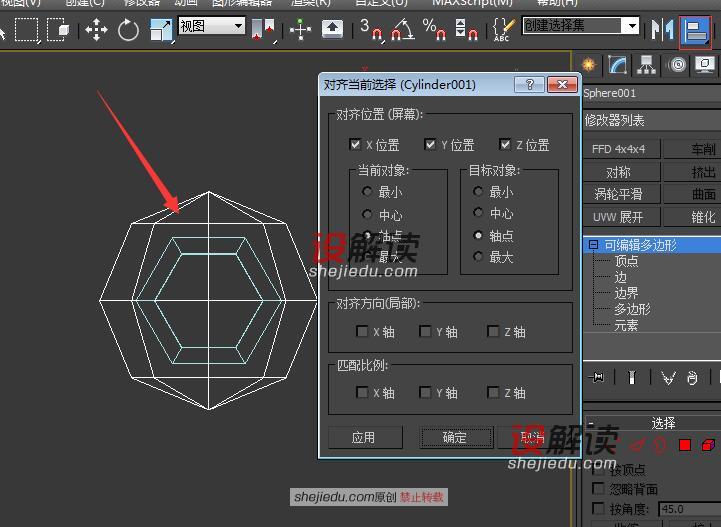Enable Z 轴 under 对齐方向
Image resolution: width=721 pixels, height=527 pixels.
tap(493, 331)
